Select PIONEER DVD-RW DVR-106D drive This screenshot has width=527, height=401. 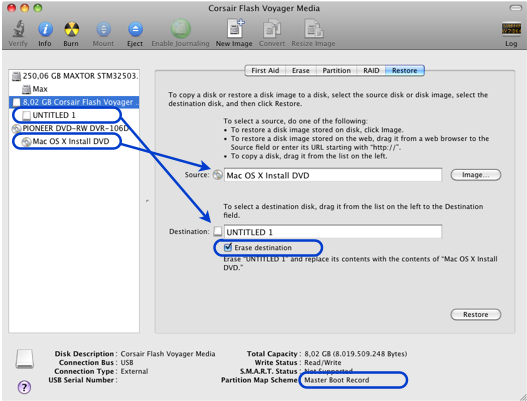click(x=74, y=128)
